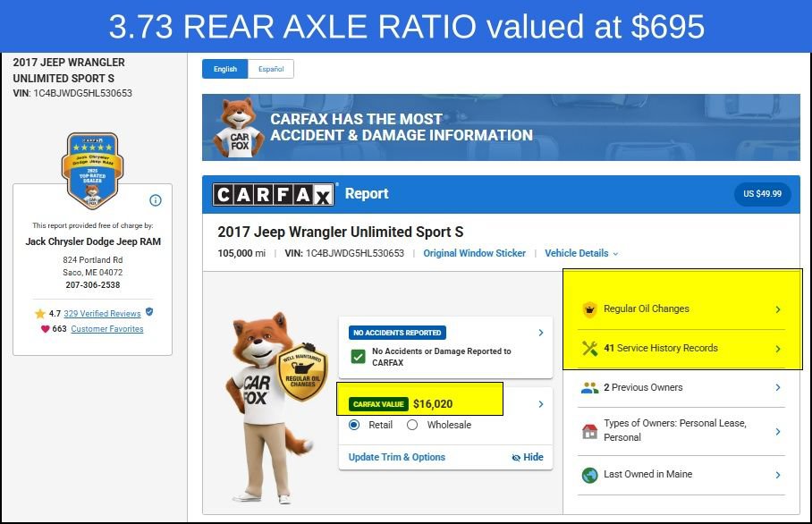Click the oil can icon beside Regular Oil Changes
Screen dimensions: 812x524
pos(589,309)
